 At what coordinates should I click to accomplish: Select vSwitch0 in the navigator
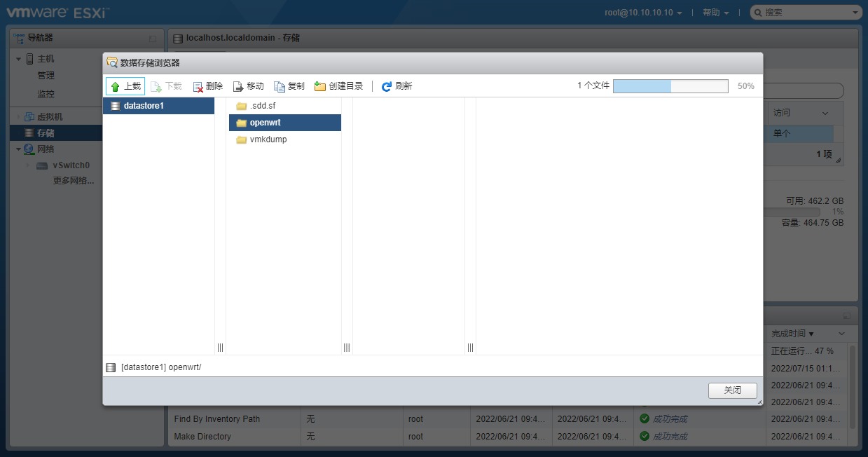pyautogui.click(x=71, y=165)
